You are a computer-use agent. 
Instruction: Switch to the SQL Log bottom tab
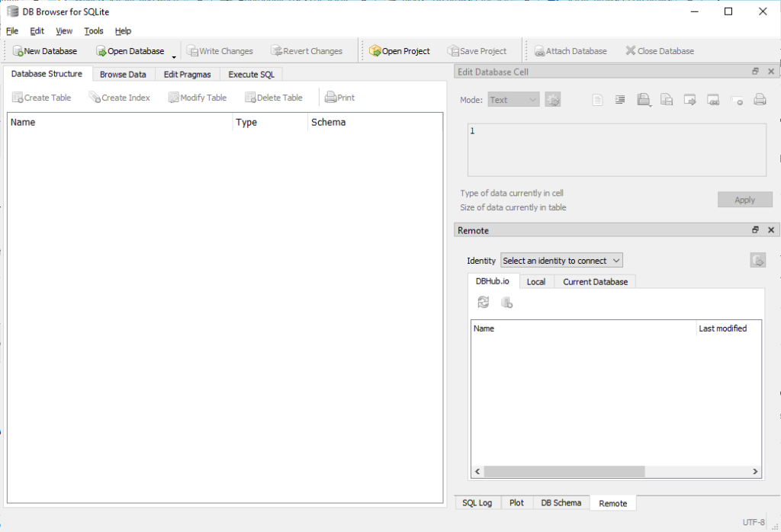[x=477, y=503]
